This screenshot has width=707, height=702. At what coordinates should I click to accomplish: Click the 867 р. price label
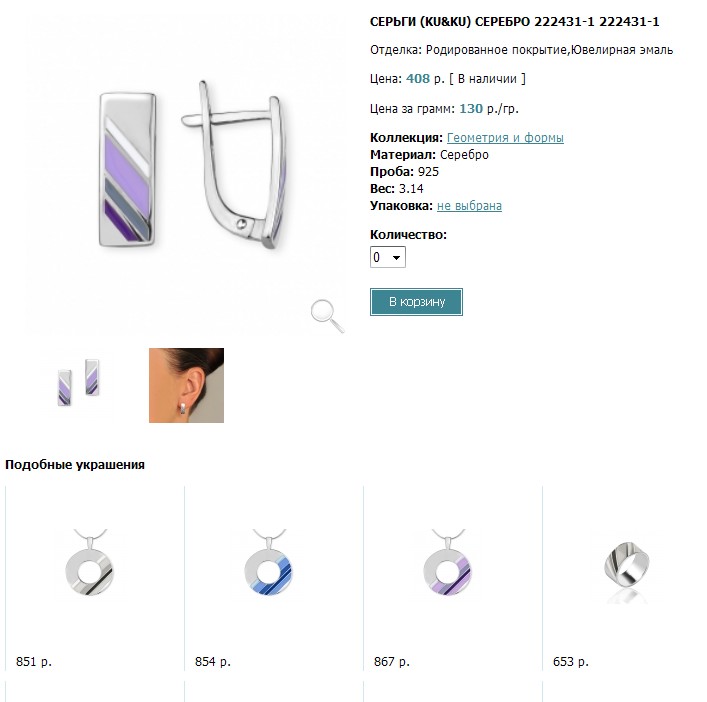coord(392,661)
